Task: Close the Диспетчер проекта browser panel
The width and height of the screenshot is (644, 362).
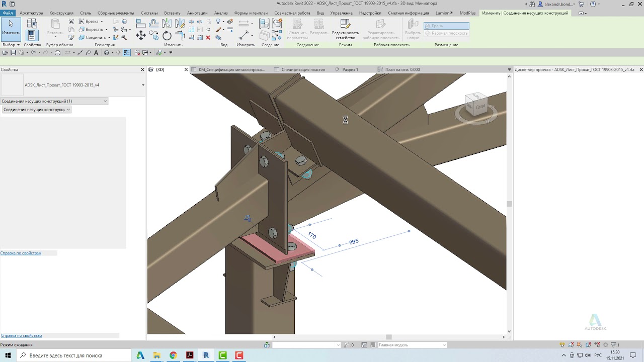Action: tap(641, 69)
